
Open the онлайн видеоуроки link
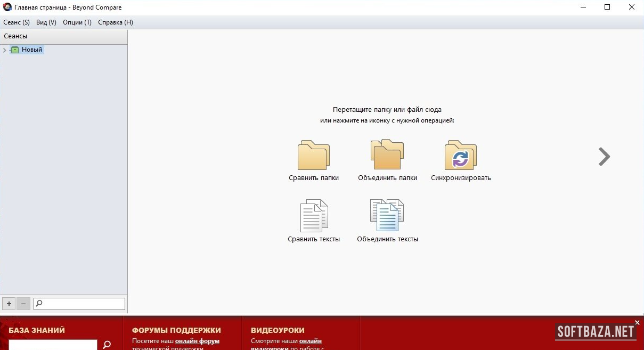point(310,341)
